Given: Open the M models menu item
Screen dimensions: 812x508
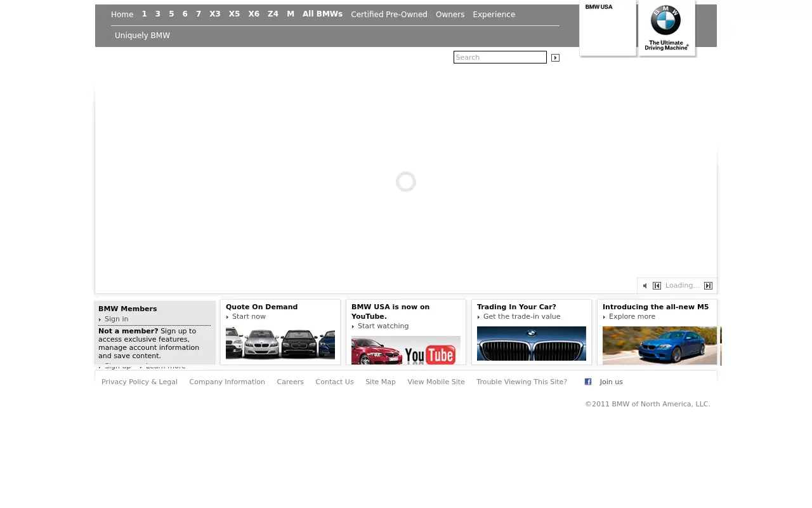Looking at the screenshot, I should pyautogui.click(x=291, y=14).
